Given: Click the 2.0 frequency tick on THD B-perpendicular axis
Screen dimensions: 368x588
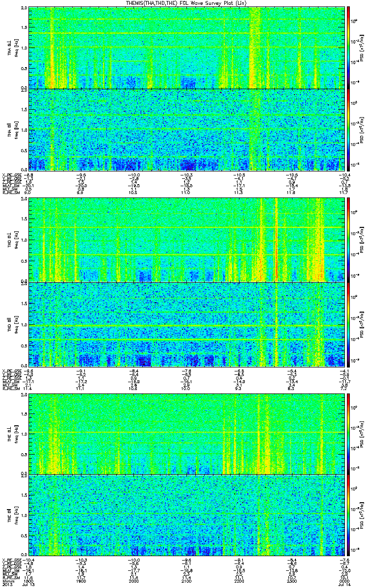Looking at the screenshot, I should coord(24,200).
